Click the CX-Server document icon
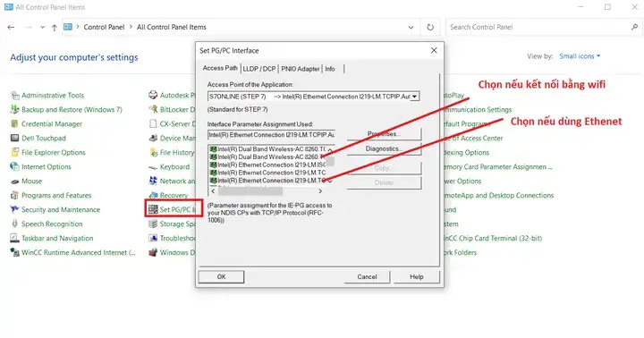 pyautogui.click(x=153, y=123)
